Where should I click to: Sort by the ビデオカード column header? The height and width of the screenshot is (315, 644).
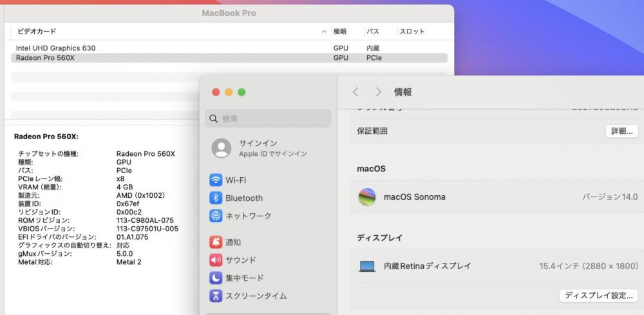tap(37, 31)
